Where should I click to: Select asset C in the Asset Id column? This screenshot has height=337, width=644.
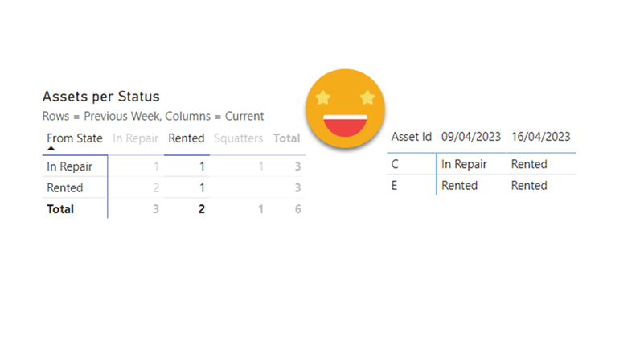396,164
